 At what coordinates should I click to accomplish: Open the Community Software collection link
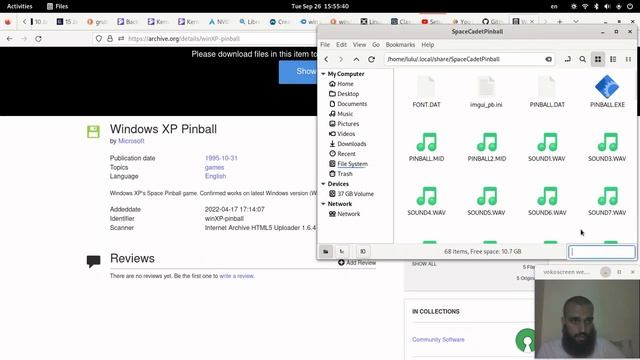click(438, 340)
